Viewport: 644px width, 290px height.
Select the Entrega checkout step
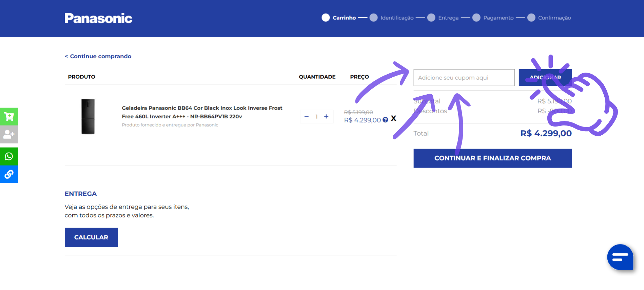coord(443,18)
